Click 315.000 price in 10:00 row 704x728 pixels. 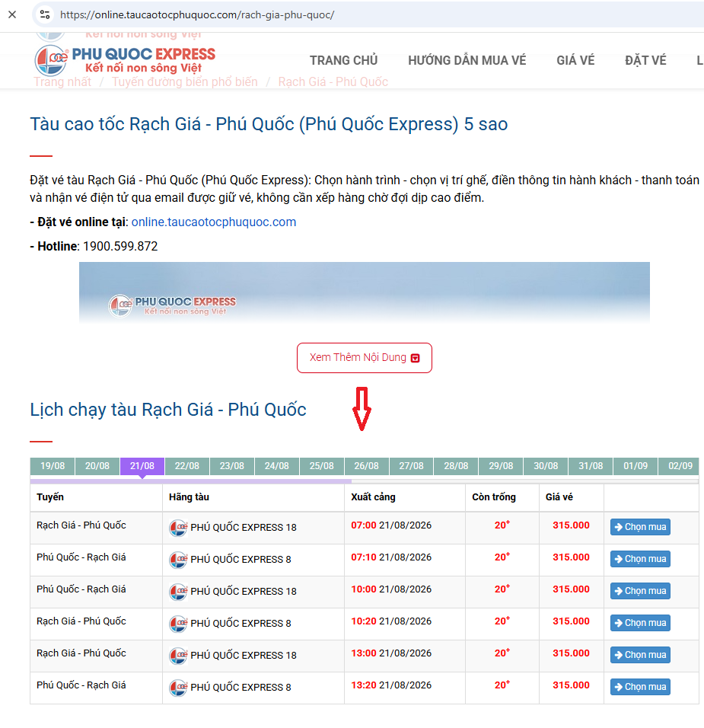coord(571,589)
